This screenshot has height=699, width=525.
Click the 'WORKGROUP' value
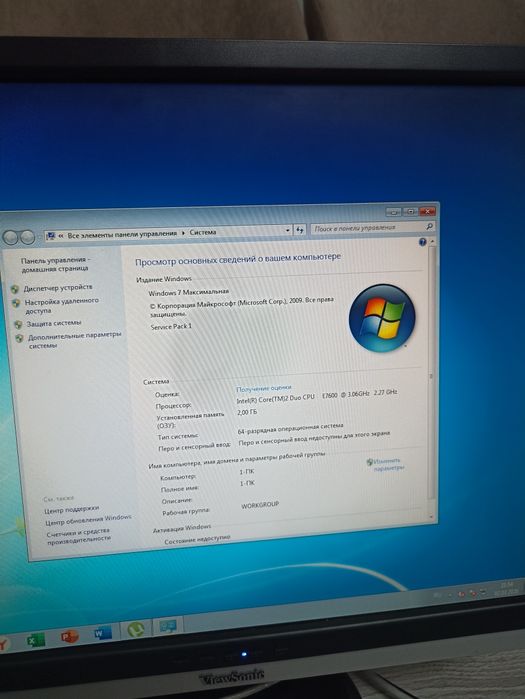[x=260, y=505]
